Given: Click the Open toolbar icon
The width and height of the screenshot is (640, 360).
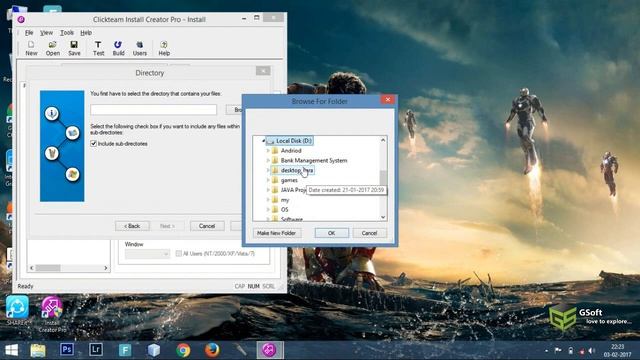Looking at the screenshot, I should pyautogui.click(x=53, y=48).
